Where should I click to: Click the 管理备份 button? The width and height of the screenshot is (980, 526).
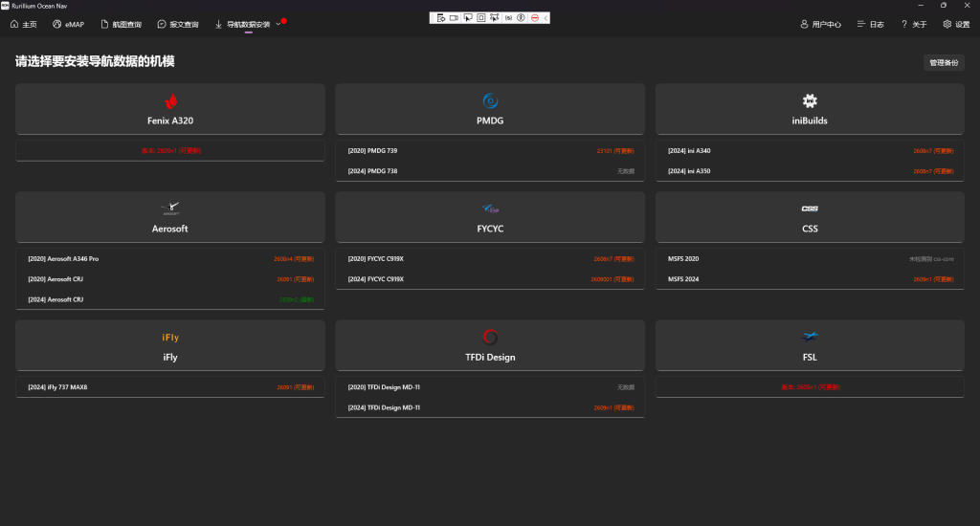click(x=944, y=62)
